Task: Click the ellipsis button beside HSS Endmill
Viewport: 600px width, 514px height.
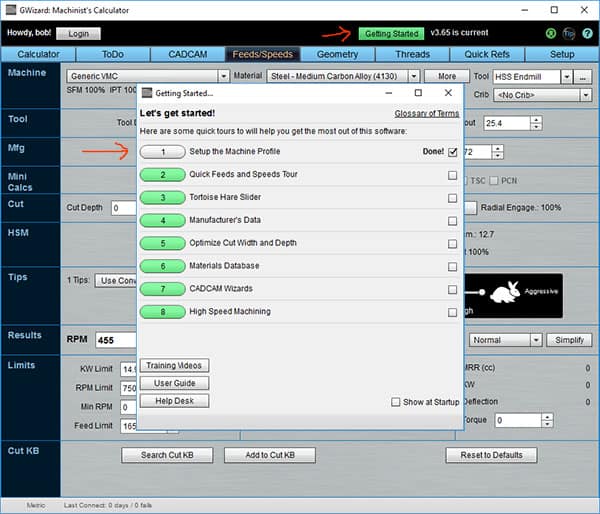Action: pyautogui.click(x=582, y=77)
